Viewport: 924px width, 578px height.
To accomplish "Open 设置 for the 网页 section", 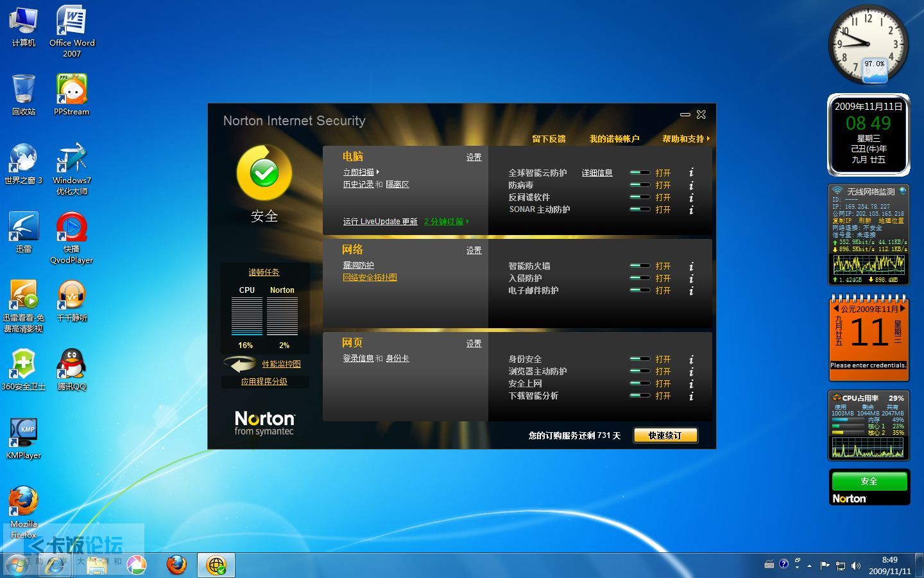I will point(474,344).
